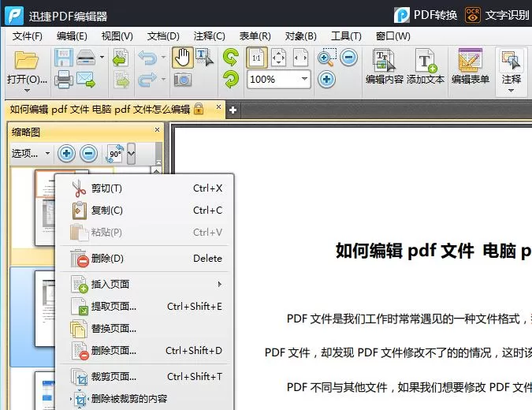Open the undo history dropdown arrow

tap(163, 57)
